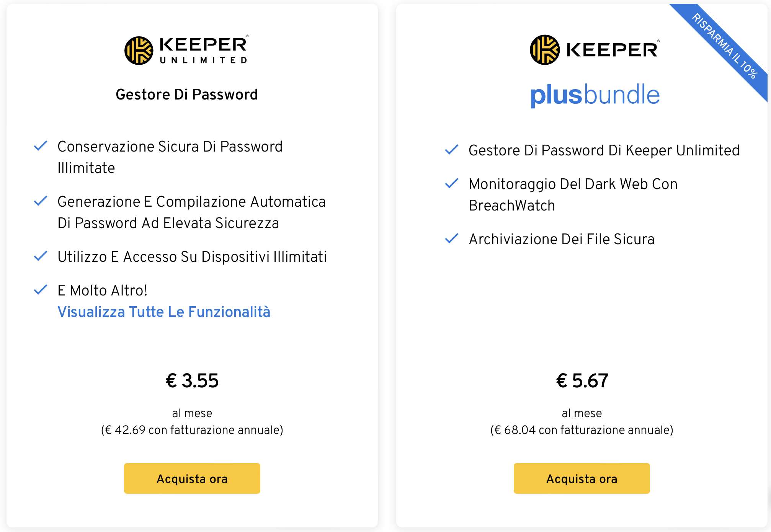Click checkmark next to Conservazione Sicura Di Password
The image size is (771, 532).
(41, 146)
